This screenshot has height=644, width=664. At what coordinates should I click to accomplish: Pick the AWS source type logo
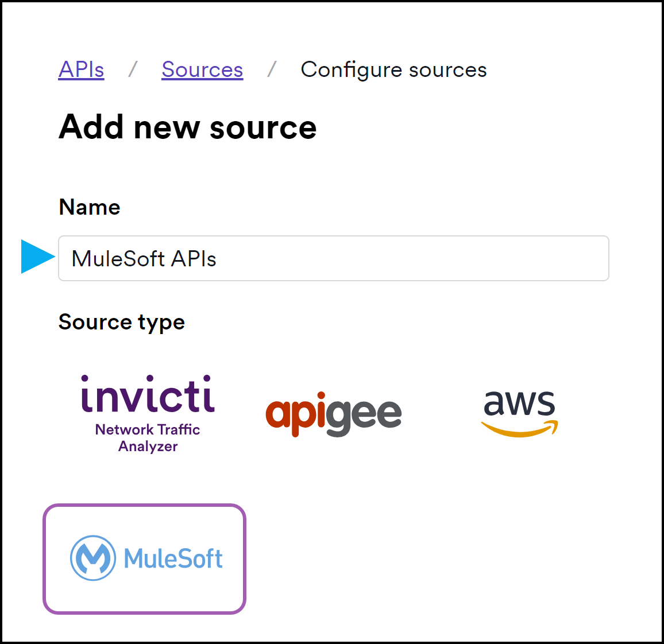tap(520, 414)
